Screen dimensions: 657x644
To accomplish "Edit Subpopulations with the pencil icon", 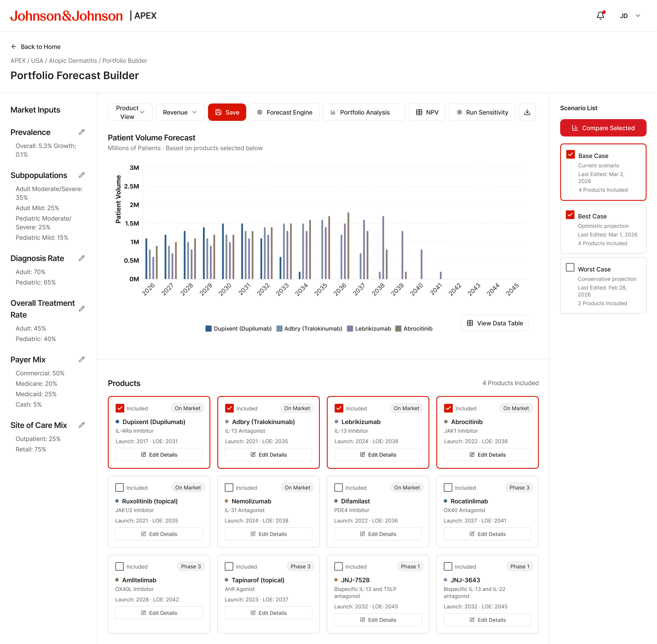I will [x=81, y=175].
